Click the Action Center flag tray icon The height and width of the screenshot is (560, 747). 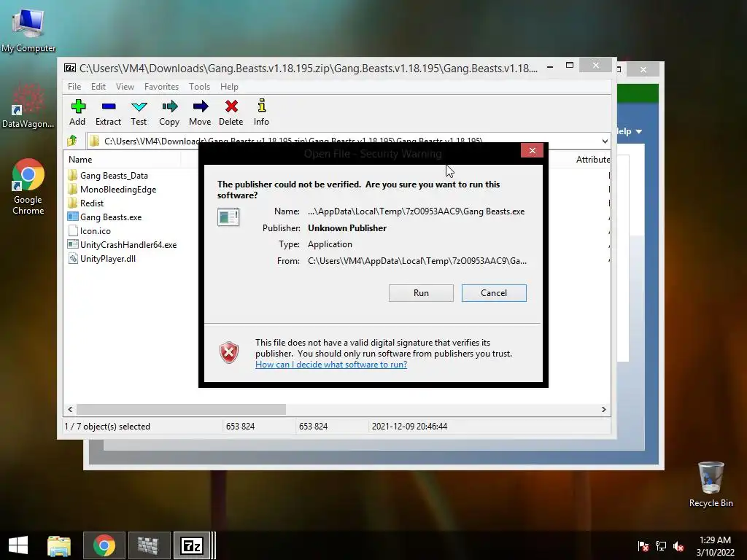[x=643, y=546]
